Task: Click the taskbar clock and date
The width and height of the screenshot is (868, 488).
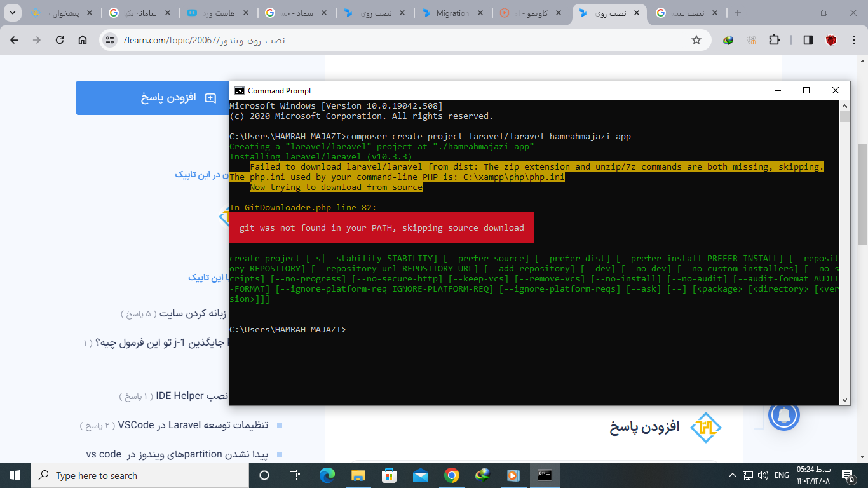Action: click(813, 475)
